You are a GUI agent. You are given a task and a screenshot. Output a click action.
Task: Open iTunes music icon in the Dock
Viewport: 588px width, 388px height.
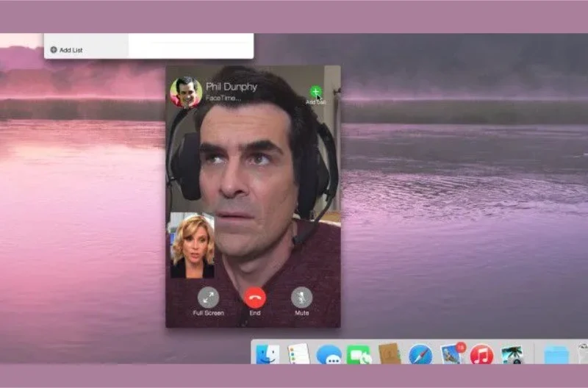pyautogui.click(x=481, y=355)
